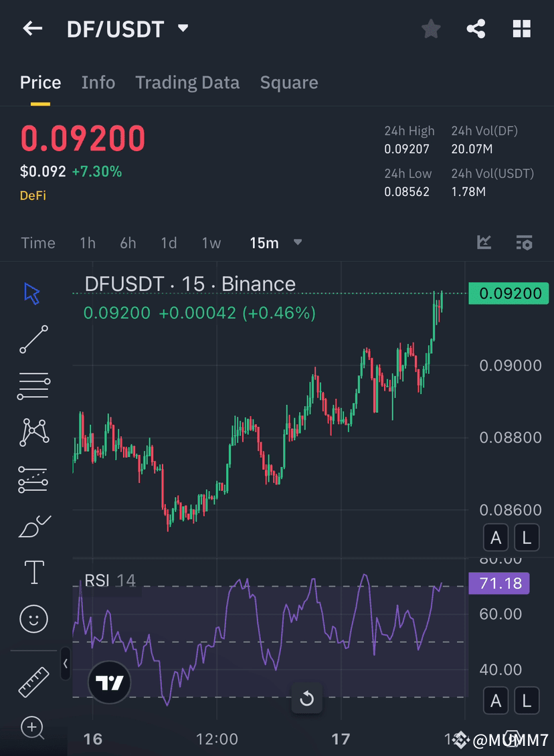The width and height of the screenshot is (554, 756).
Task: Select the ruler measure tool
Action: 33,682
